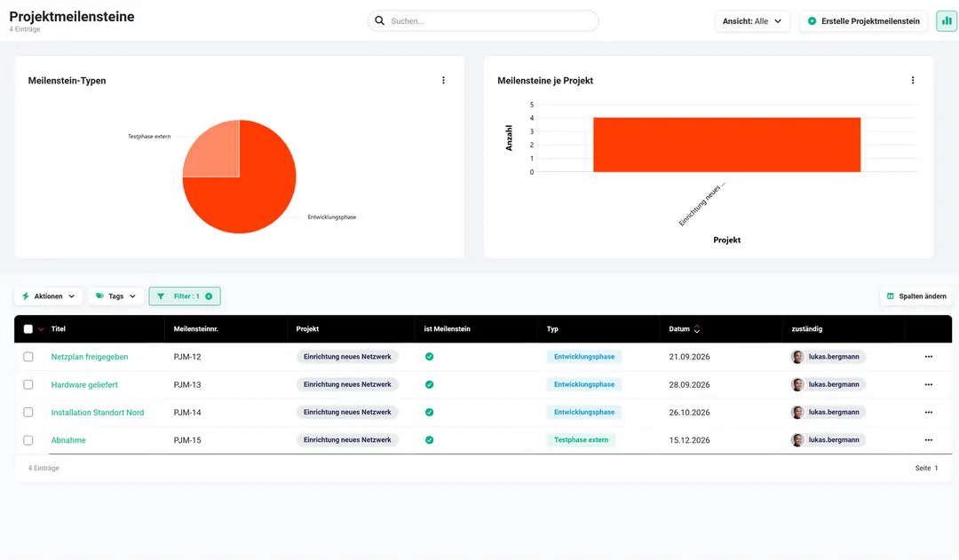This screenshot has height=560, width=959.
Task: Sort by the Typ column header
Action: tap(552, 329)
